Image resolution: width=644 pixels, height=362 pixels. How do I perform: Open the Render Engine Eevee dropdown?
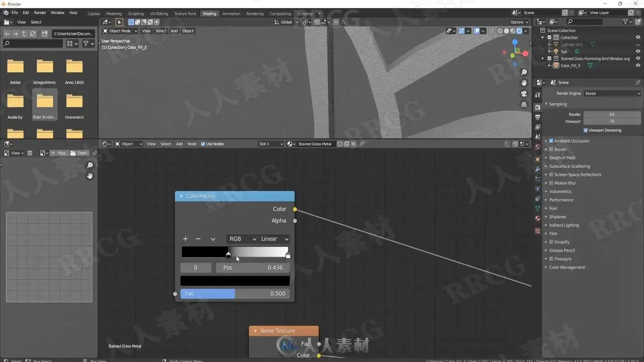(612, 94)
